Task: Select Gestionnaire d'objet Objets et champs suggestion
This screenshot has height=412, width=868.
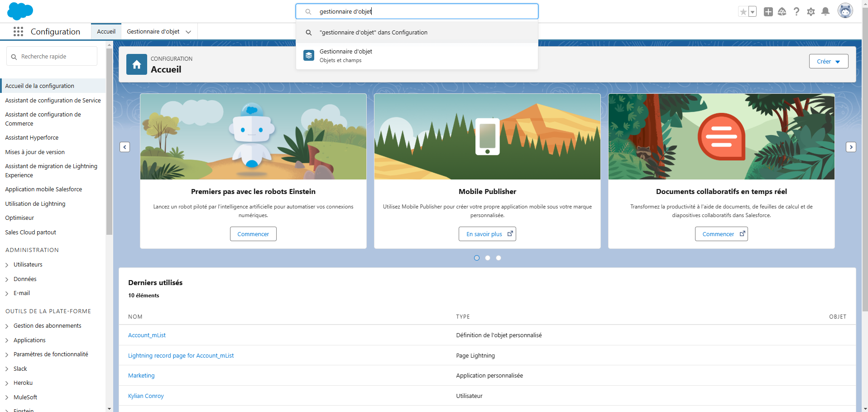Action: tap(417, 56)
